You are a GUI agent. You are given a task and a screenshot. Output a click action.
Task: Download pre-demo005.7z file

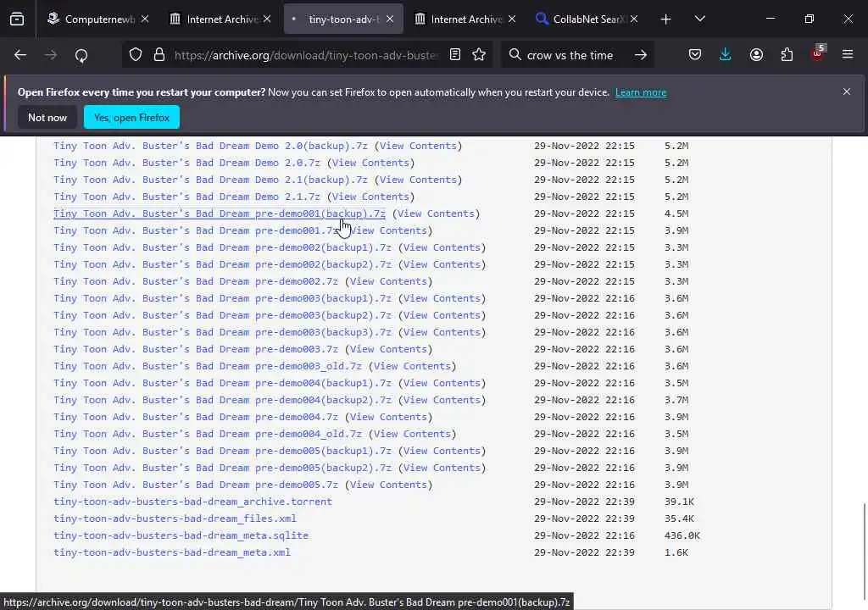click(196, 485)
